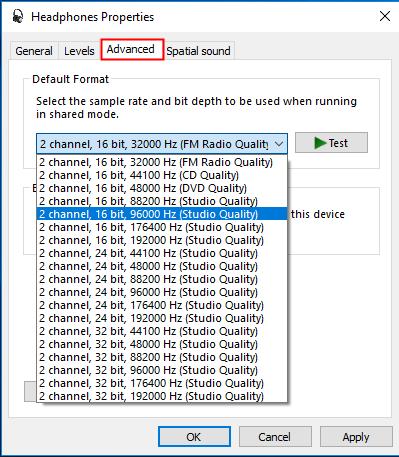Pick 16 bit, 96000 Hz Studio Quality

pos(162,214)
